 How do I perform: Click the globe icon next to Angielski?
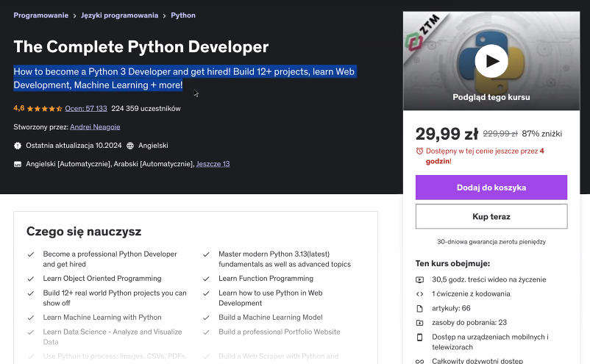(x=130, y=146)
